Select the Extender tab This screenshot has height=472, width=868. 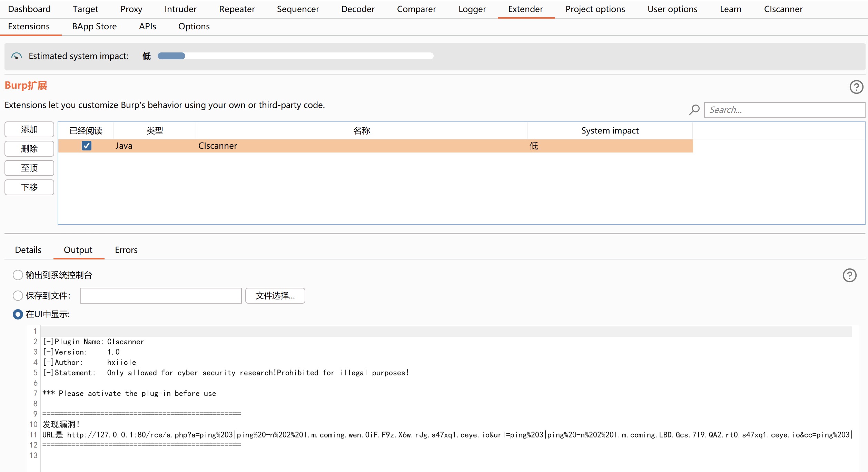[x=525, y=9]
